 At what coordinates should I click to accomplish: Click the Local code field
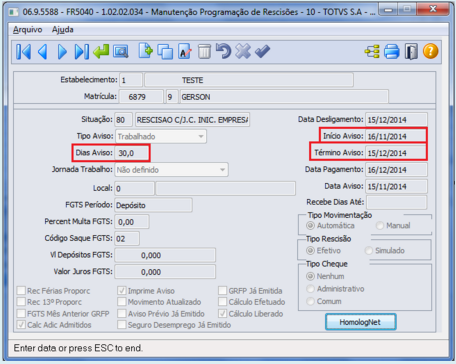point(134,188)
